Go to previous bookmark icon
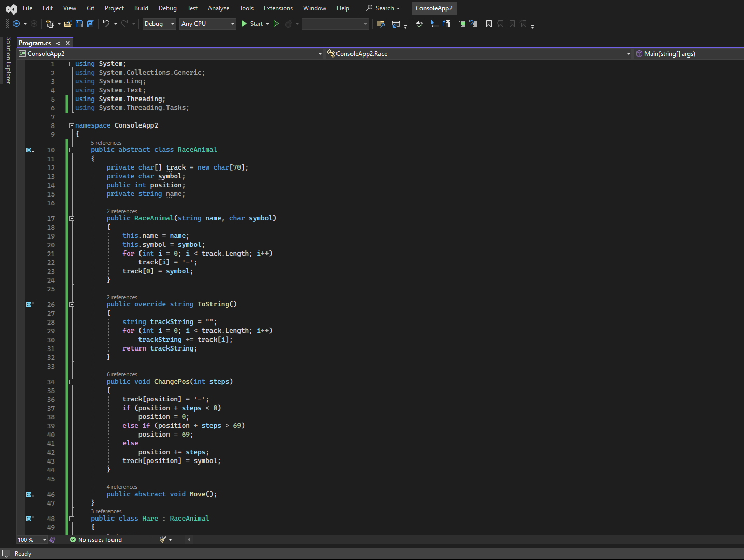744x560 pixels. pos(500,24)
